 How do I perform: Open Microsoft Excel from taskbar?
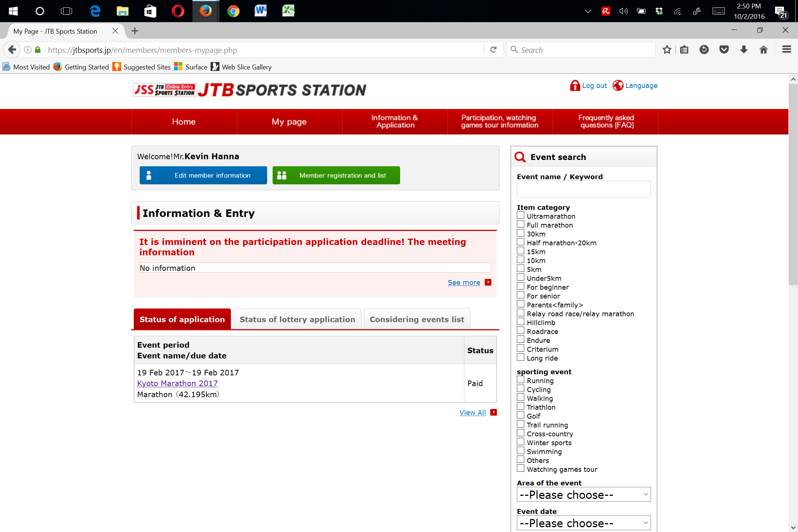click(288, 11)
